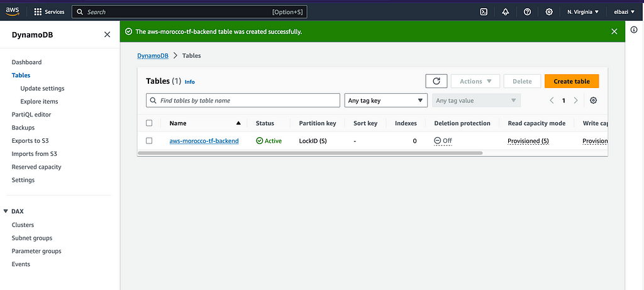Click the Delete button
Image resolution: width=644 pixels, height=290 pixels.
522,81
